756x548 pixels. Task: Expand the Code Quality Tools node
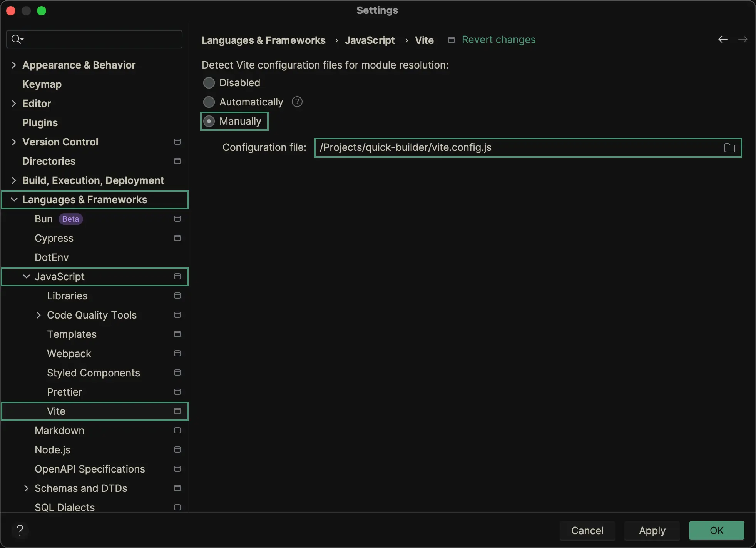tap(38, 315)
